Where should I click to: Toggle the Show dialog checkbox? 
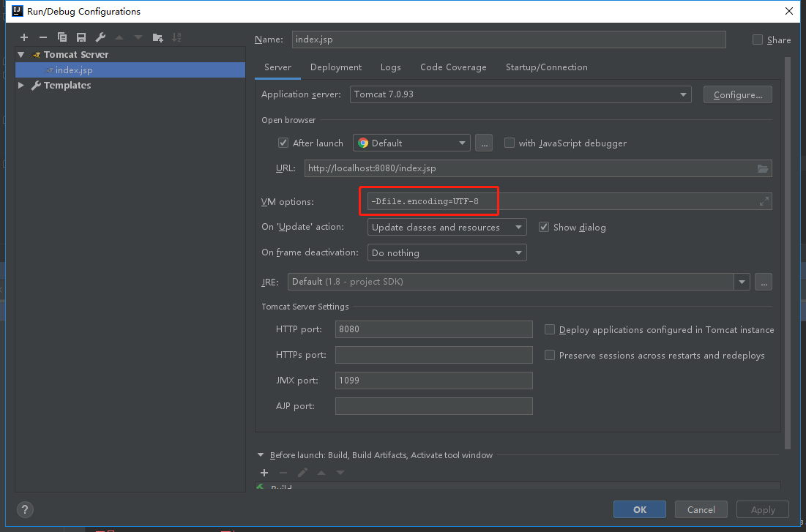click(x=544, y=227)
